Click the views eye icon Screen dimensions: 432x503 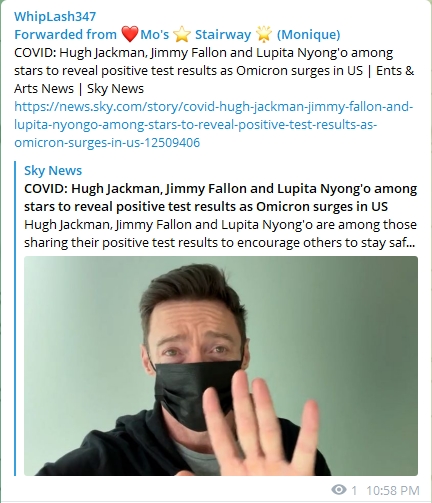pyautogui.click(x=339, y=490)
